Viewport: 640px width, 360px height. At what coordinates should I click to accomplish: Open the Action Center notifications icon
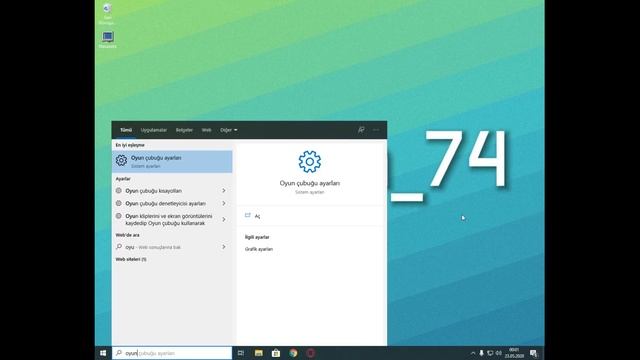click(533, 353)
